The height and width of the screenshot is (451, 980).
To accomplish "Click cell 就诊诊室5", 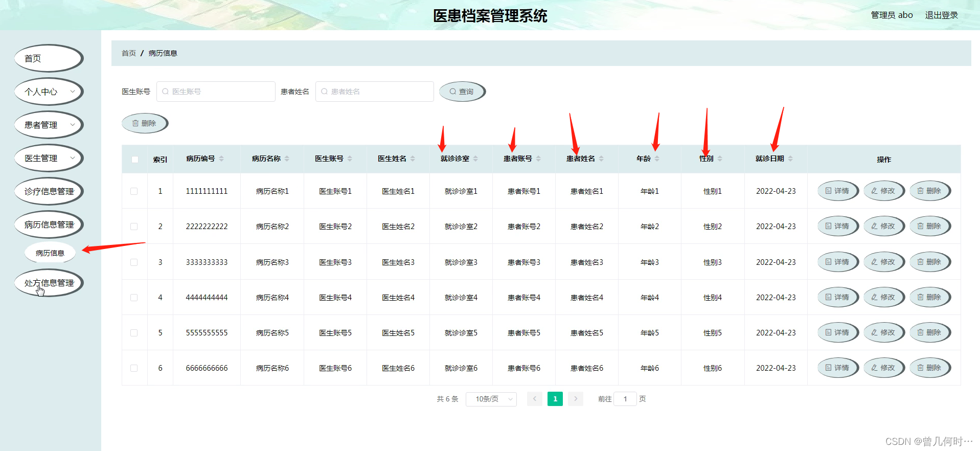I will click(461, 333).
